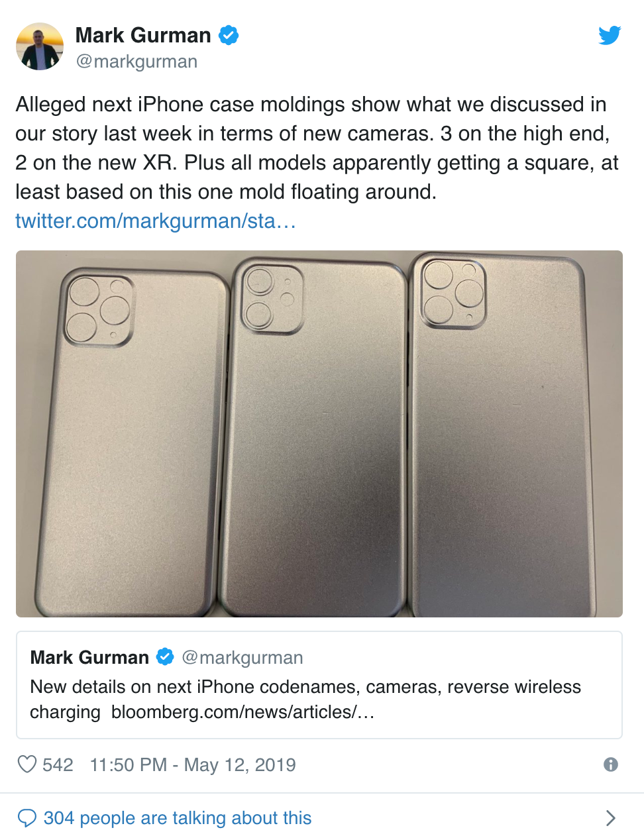Click the quoted tweet's @markgurman handle
This screenshot has height=836, width=644.
[242, 658]
